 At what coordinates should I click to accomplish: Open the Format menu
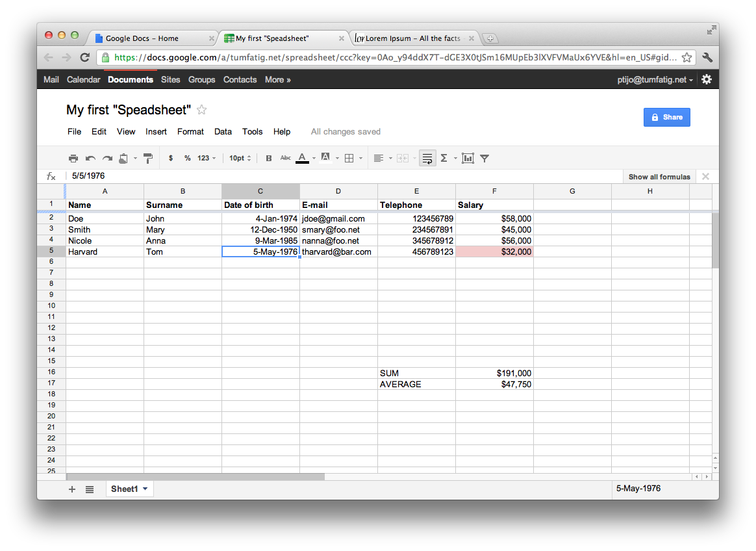[190, 132]
